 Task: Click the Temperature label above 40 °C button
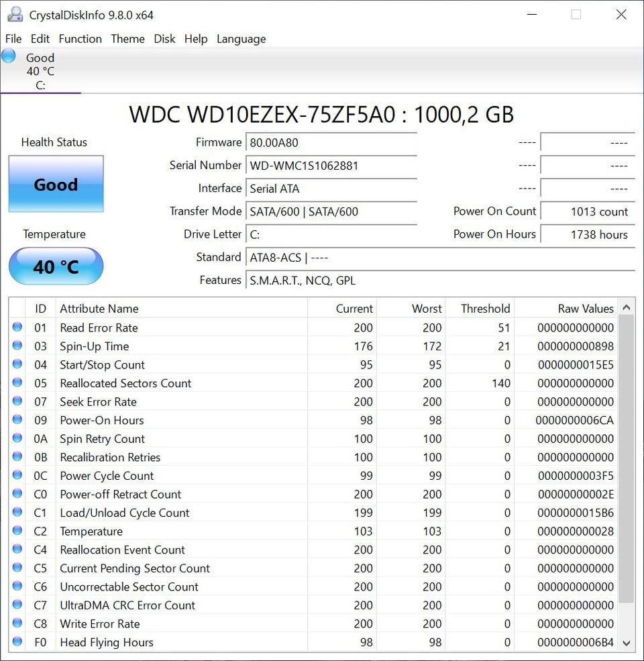click(54, 234)
